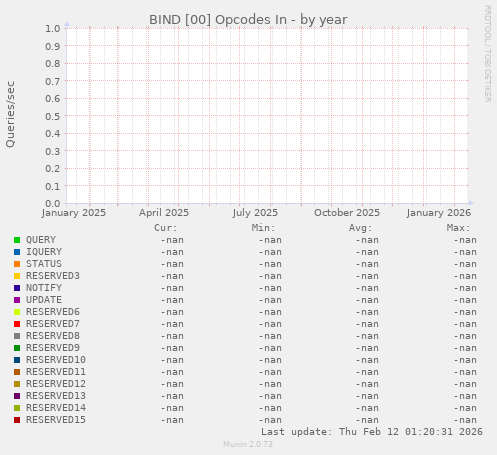Select the RESERVED10 legend label
This screenshot has width=497, height=455.
point(56,360)
